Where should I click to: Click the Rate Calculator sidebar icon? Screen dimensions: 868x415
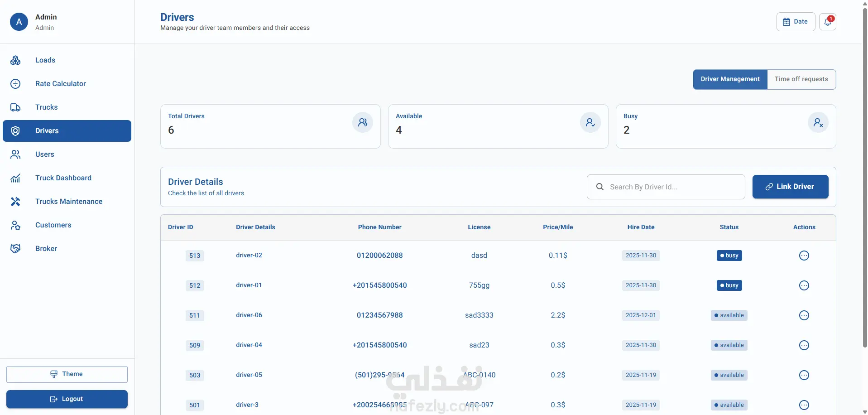click(15, 84)
